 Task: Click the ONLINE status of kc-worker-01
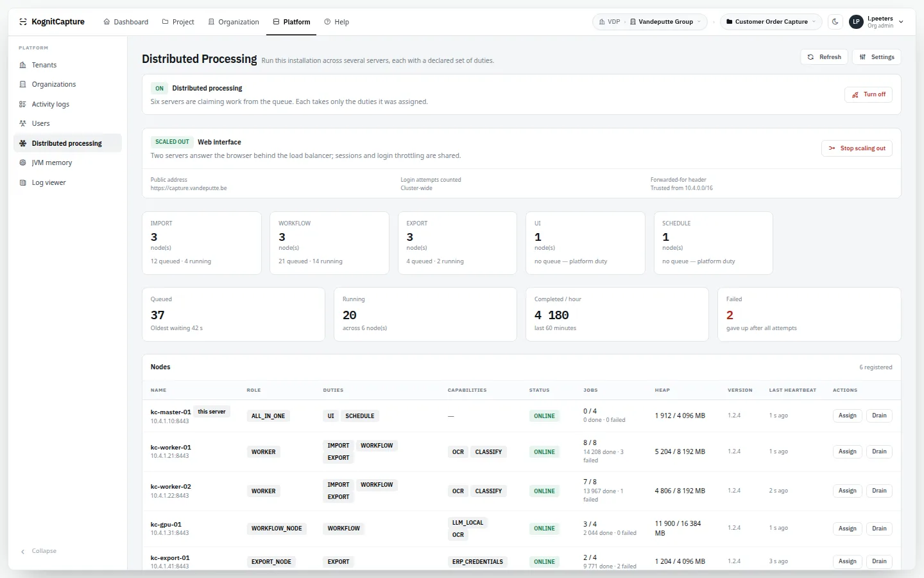click(544, 452)
